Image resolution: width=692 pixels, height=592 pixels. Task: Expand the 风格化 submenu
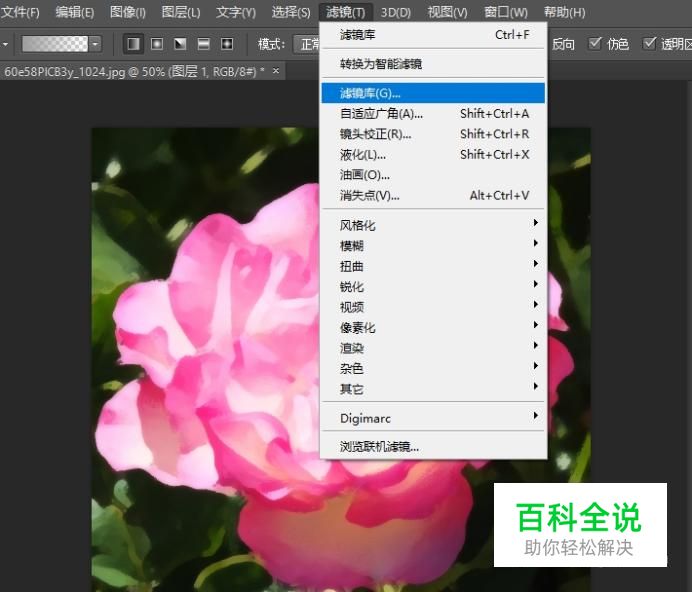[434, 225]
